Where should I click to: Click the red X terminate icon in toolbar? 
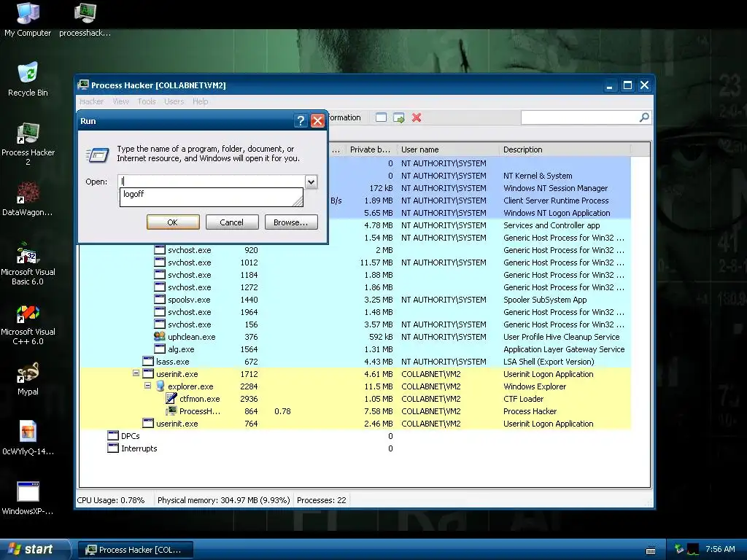417,117
